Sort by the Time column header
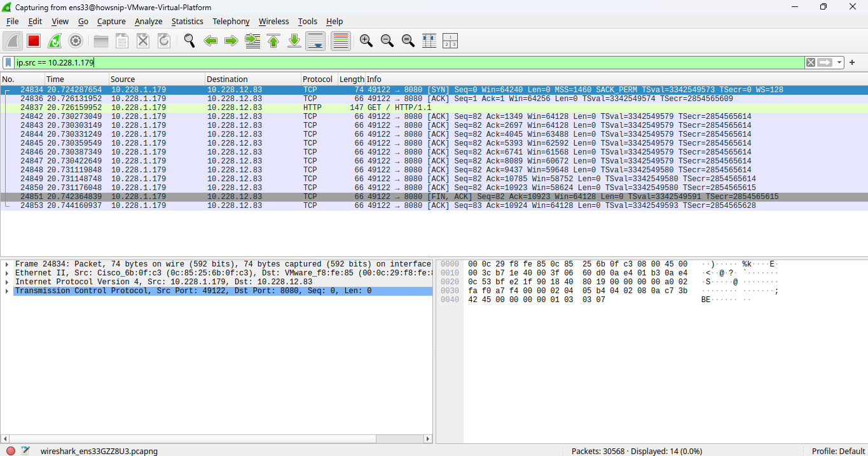Image resolution: width=868 pixels, height=456 pixels. point(76,79)
